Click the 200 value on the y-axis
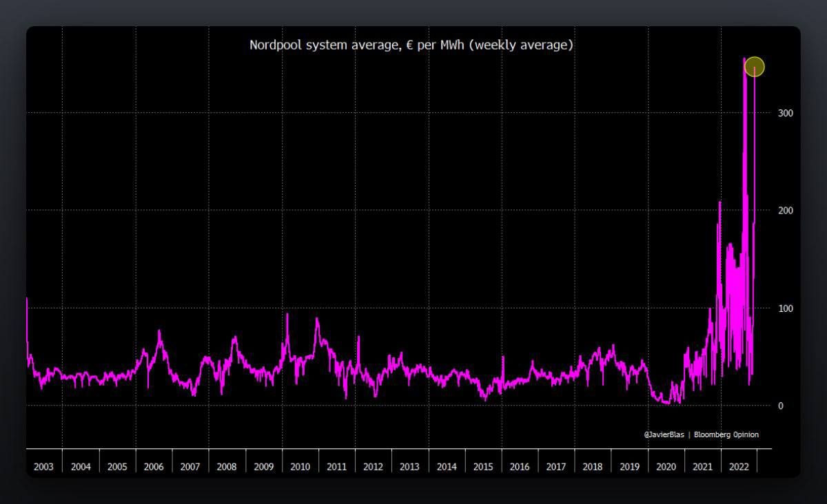The width and height of the screenshot is (827, 504). click(x=784, y=211)
